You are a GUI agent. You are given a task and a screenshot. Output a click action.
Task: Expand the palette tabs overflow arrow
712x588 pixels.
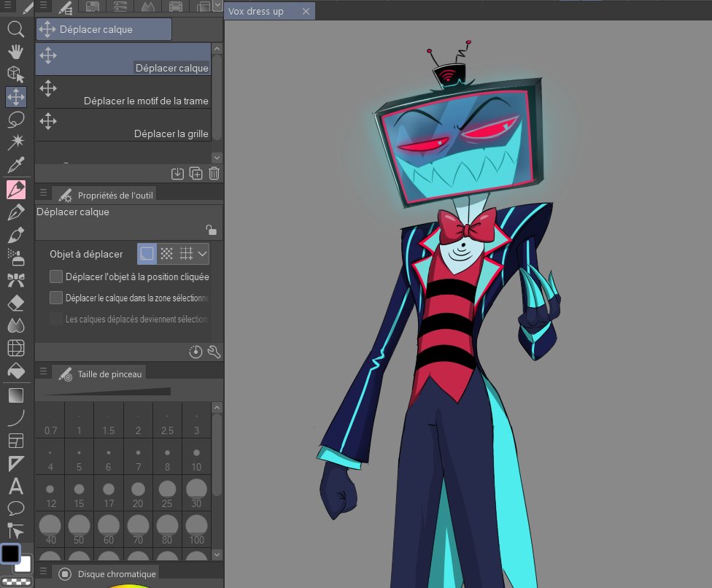[217, 5]
